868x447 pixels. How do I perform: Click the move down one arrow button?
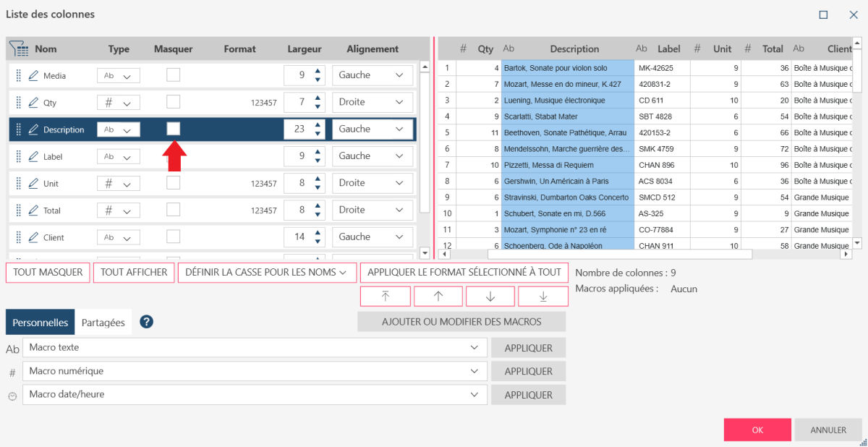tap(490, 297)
